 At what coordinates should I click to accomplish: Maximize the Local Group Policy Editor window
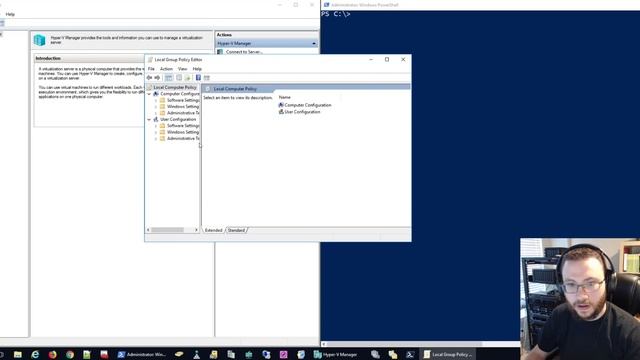point(387,60)
